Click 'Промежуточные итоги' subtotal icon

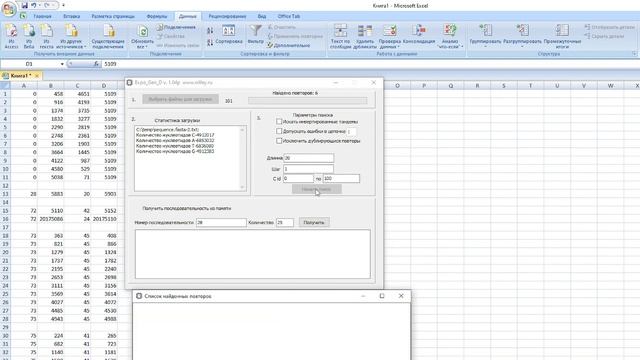[x=562, y=36]
